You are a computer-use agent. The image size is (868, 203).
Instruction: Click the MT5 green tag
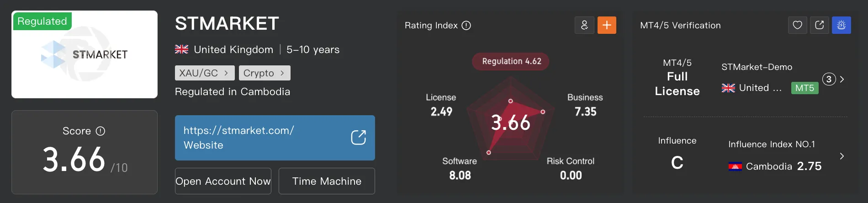coord(804,88)
